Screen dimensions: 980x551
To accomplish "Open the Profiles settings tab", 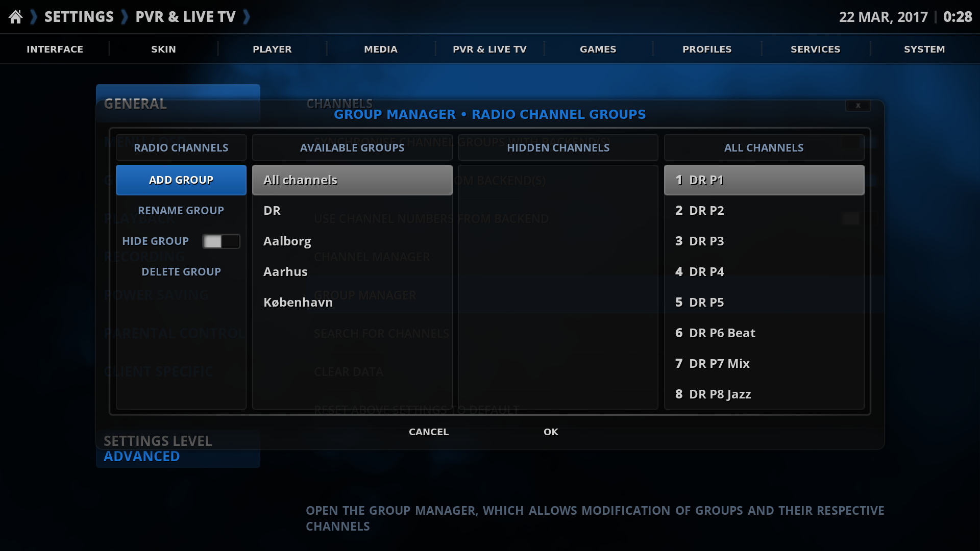I will coord(707,49).
